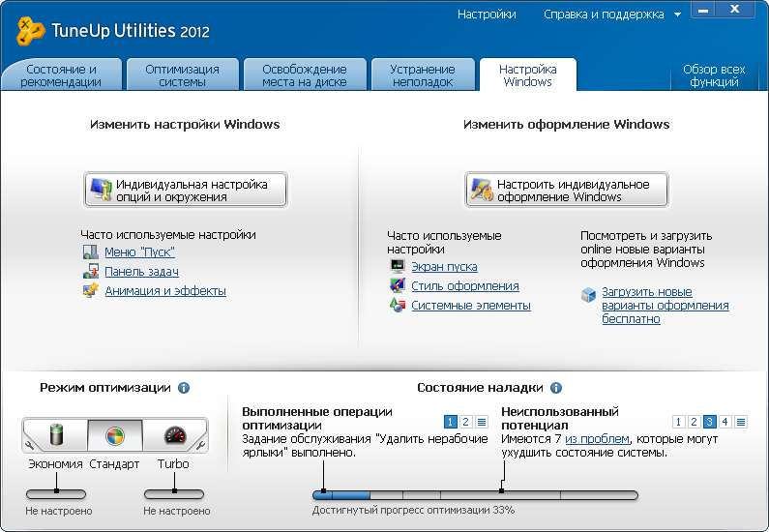The height and width of the screenshot is (532, 769).
Task: Click the Стиль оформления icon
Action: pos(397,285)
